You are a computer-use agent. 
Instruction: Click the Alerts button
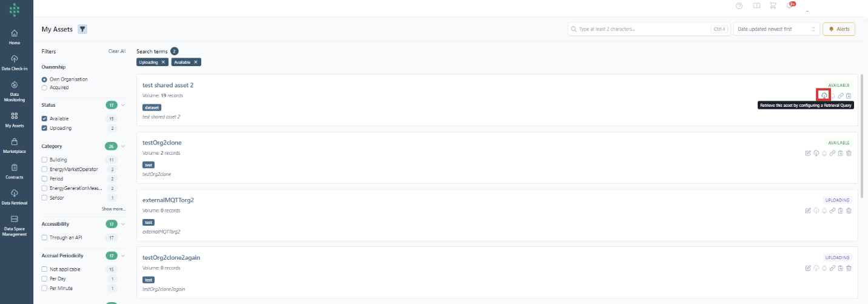[x=838, y=29]
